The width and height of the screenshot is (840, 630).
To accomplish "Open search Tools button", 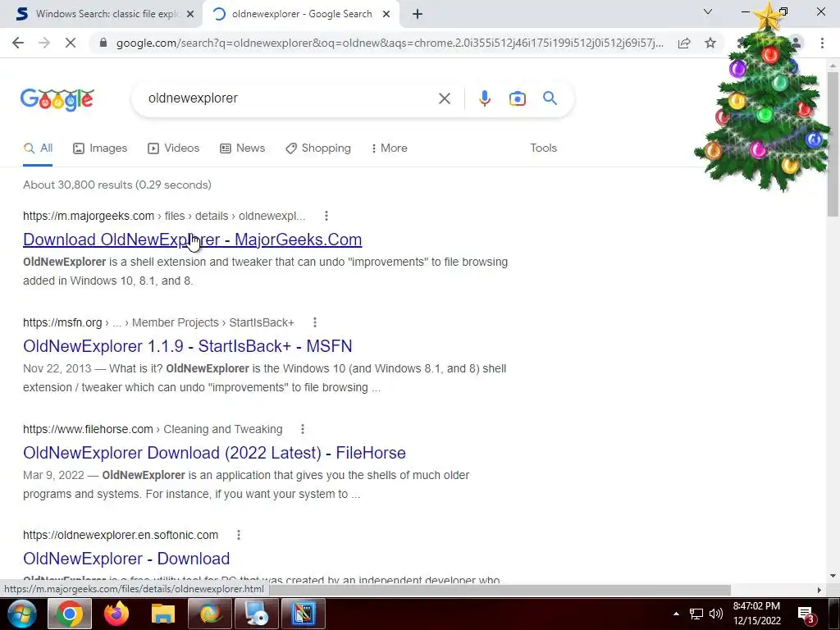I will (x=543, y=148).
